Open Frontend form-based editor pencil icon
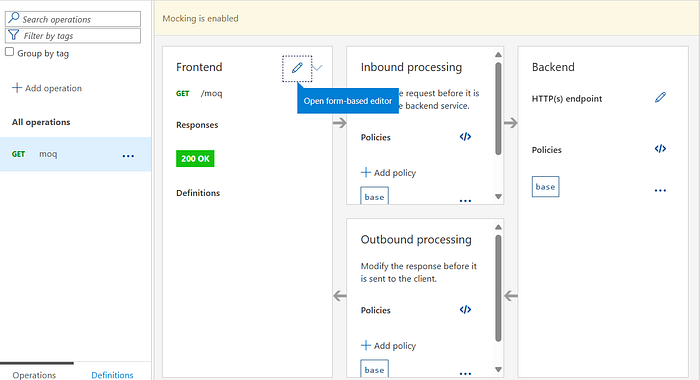Viewport: 700px width, 380px height. (x=297, y=68)
